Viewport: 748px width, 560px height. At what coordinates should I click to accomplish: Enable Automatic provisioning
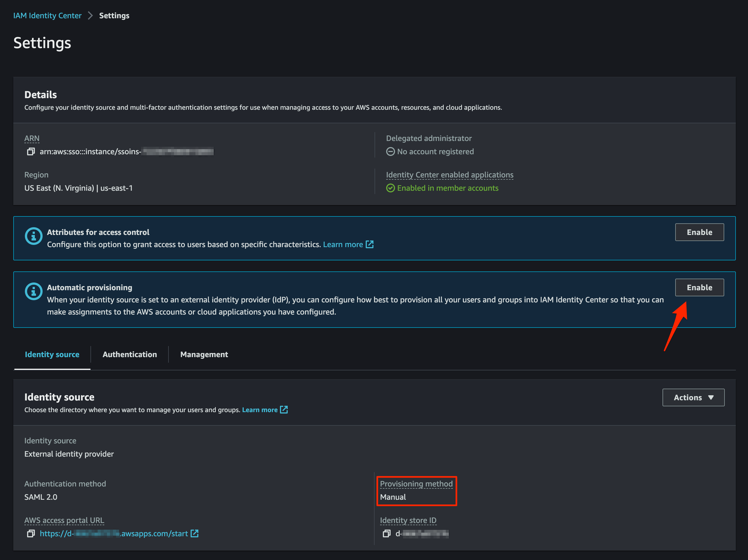(x=699, y=287)
